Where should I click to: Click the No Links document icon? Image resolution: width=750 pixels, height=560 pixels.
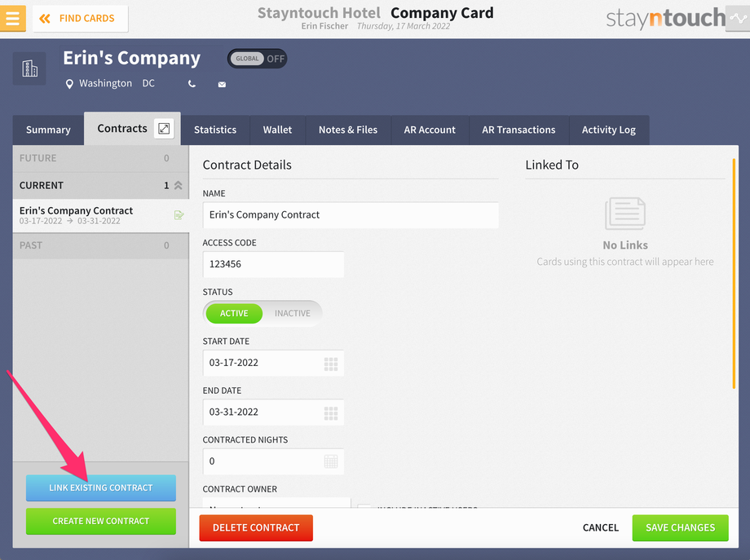(x=625, y=214)
